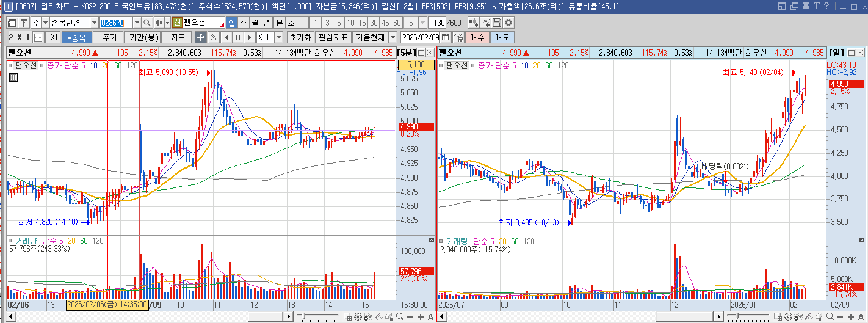Open help question mark icon
The width and height of the screenshot is (868, 323).
click(826, 7)
